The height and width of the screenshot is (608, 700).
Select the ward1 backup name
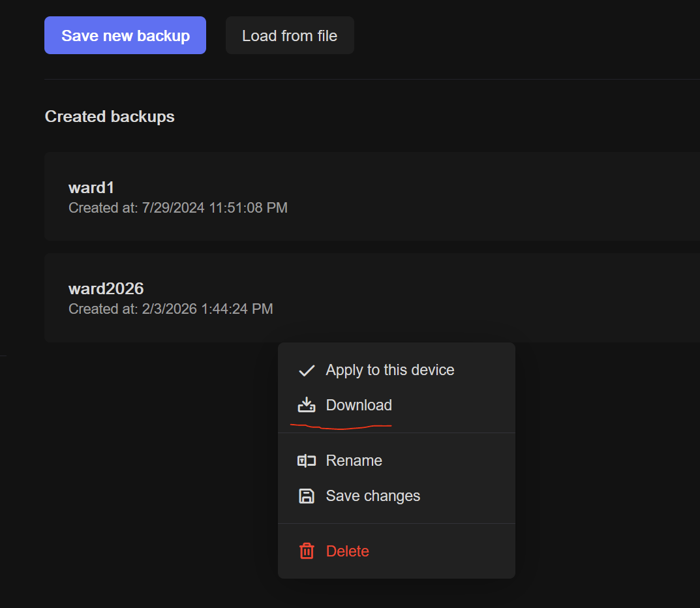[91, 188]
